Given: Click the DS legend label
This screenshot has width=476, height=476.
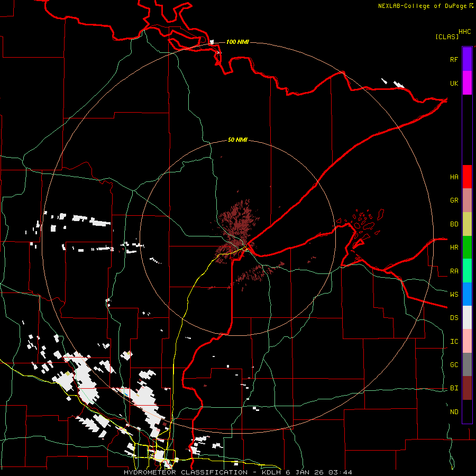Looking at the screenshot, I should pos(454,318).
